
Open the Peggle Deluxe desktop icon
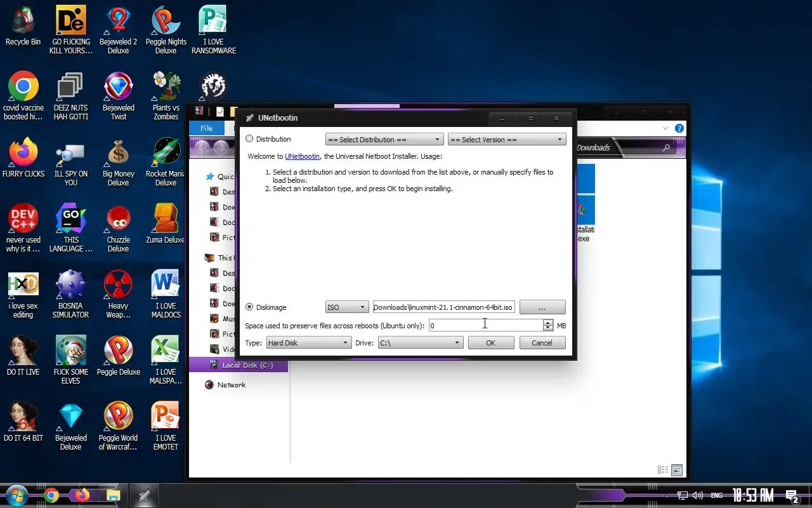118,356
